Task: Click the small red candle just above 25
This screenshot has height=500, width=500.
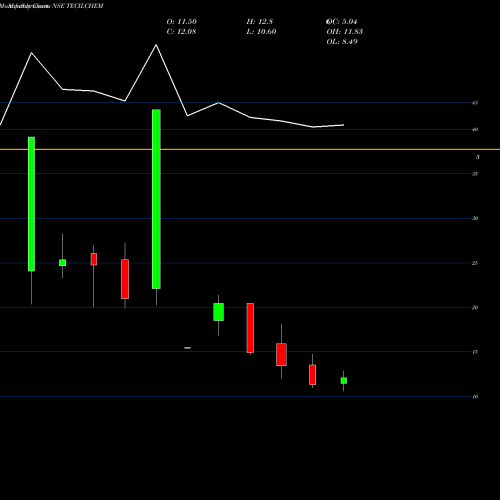Action: tap(94, 259)
